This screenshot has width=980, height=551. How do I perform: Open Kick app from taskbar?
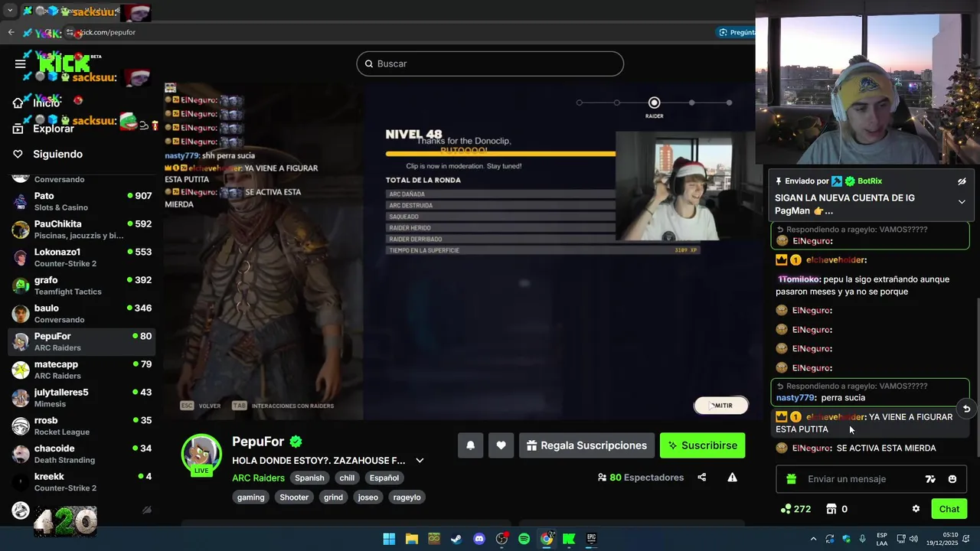(x=569, y=539)
